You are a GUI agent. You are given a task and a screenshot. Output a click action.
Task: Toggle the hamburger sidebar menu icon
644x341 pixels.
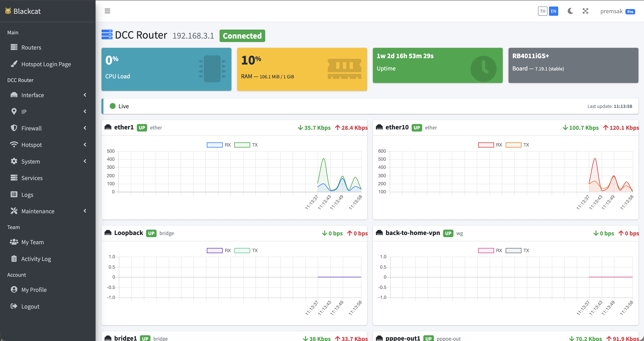[x=107, y=11]
